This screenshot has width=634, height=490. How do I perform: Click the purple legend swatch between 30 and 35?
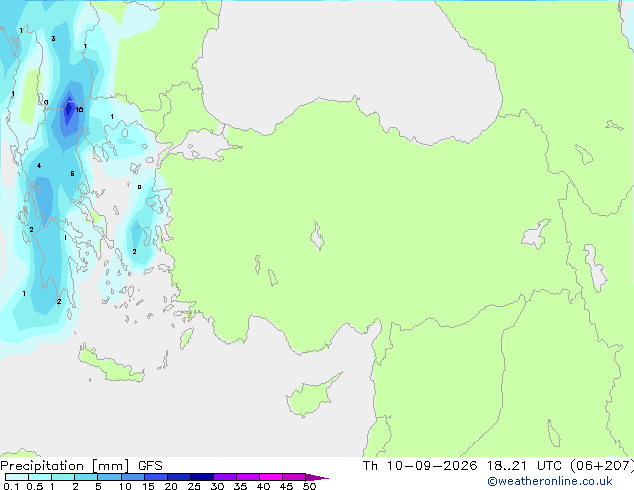(x=225, y=477)
